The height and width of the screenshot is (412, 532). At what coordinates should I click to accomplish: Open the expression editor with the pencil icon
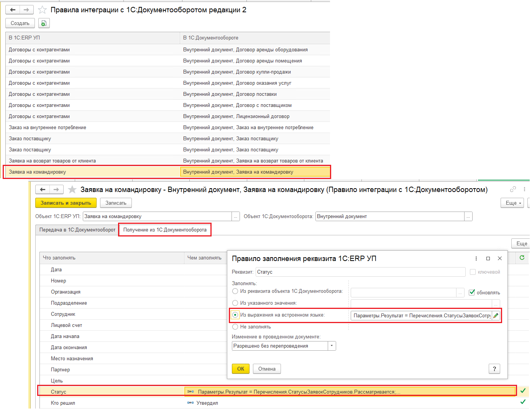point(496,315)
